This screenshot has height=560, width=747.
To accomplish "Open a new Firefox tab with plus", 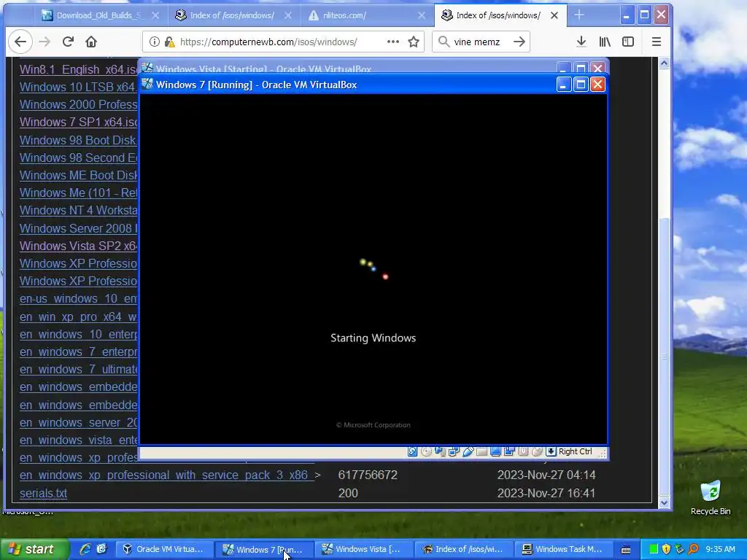I will point(578,15).
